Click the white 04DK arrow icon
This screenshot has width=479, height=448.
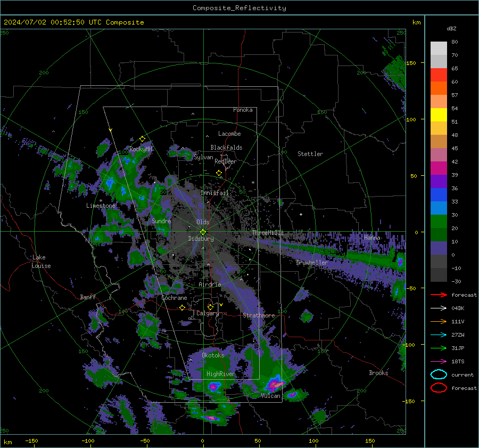pos(439,308)
